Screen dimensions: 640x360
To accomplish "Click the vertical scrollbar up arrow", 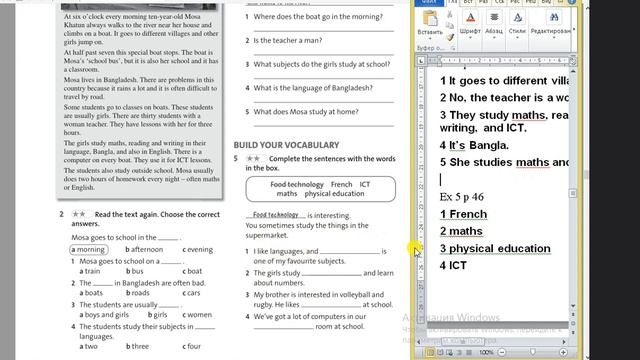I will (x=573, y=71).
